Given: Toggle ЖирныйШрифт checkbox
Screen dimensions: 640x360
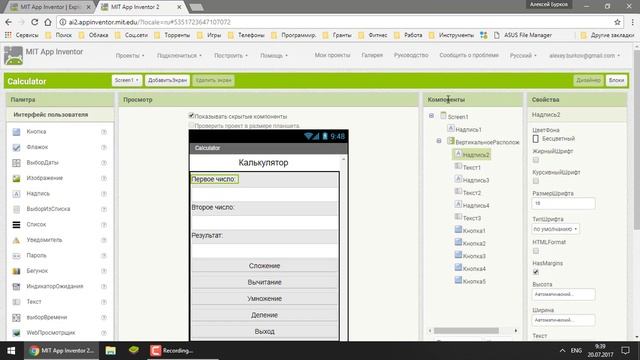Looking at the screenshot, I should pos(536,160).
